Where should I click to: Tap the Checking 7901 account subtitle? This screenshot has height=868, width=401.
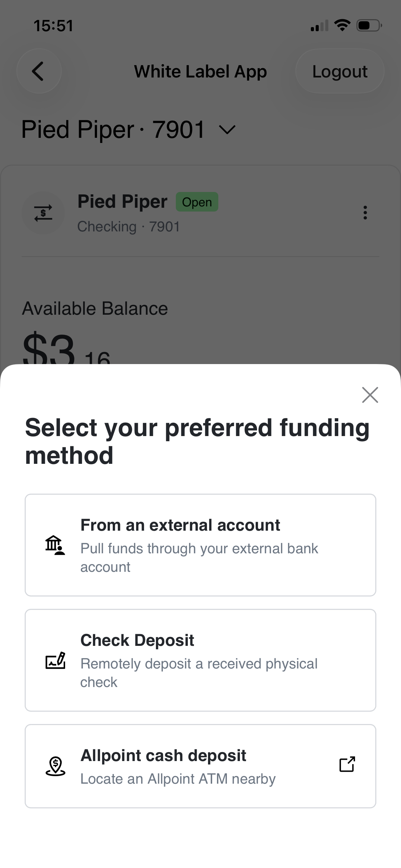pos(129,227)
